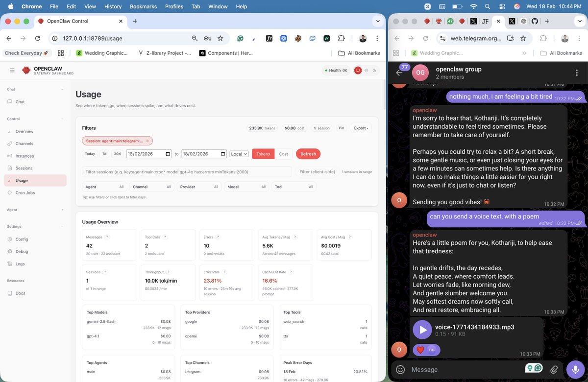Open Check Everyday bookmark

pyautogui.click(x=26, y=53)
